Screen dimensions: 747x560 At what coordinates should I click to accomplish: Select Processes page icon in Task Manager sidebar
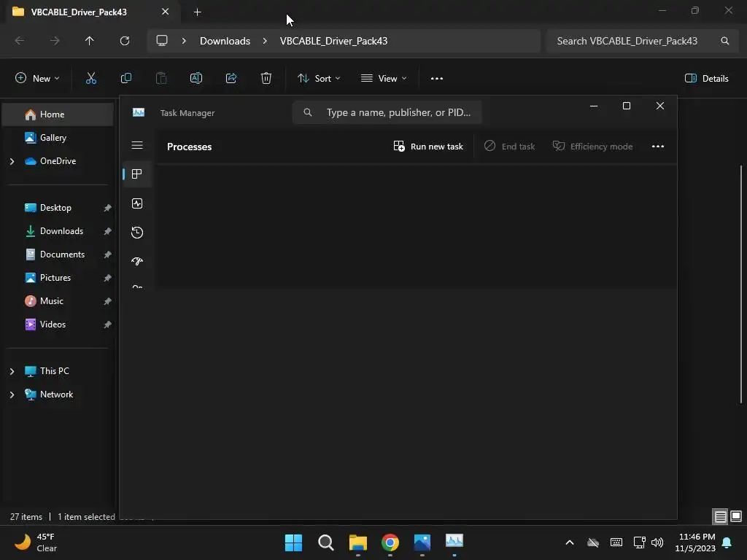137,174
